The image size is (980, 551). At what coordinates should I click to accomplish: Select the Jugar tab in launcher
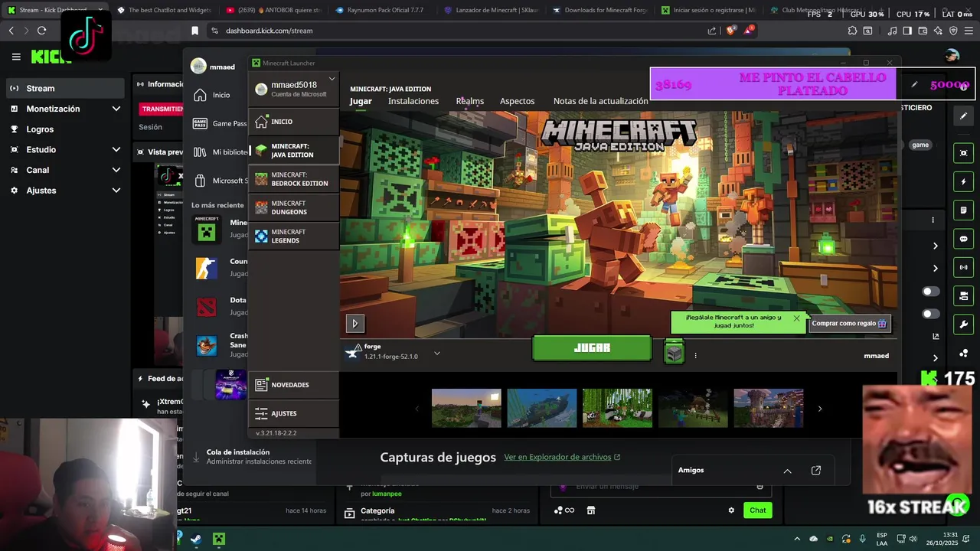(x=361, y=101)
